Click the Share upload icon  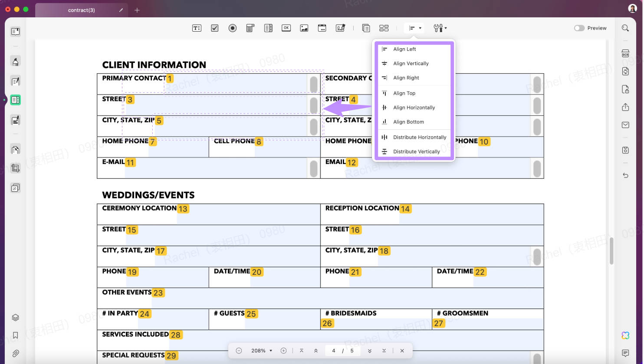[625, 107]
